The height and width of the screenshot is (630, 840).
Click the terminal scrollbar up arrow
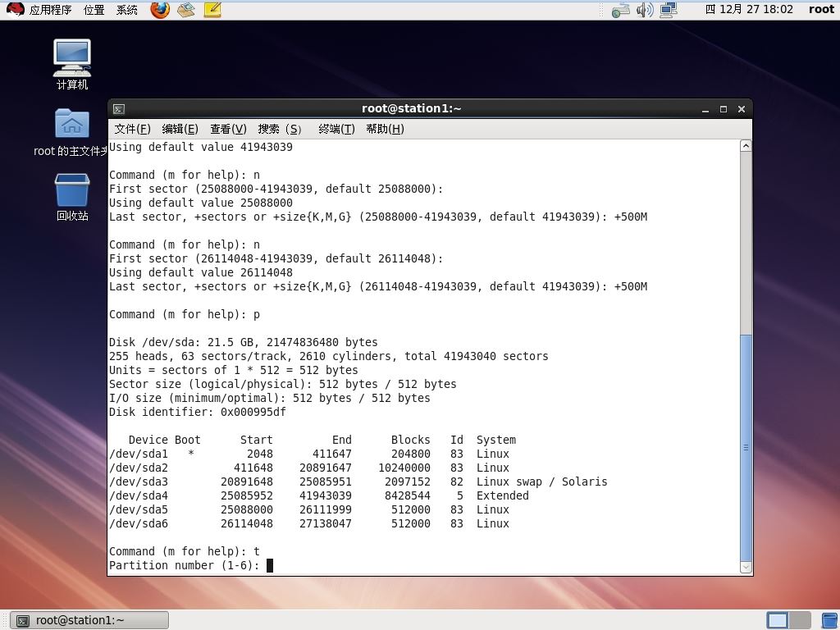point(746,146)
